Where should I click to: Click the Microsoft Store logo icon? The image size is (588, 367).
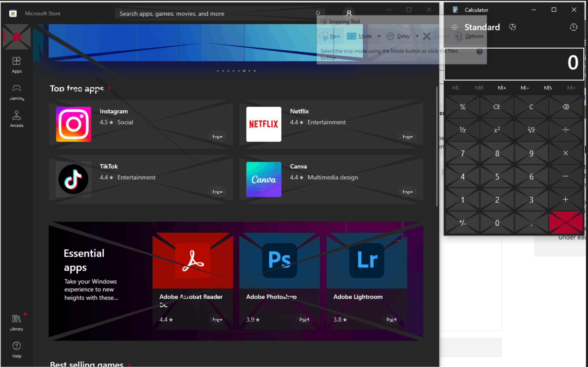tap(13, 13)
